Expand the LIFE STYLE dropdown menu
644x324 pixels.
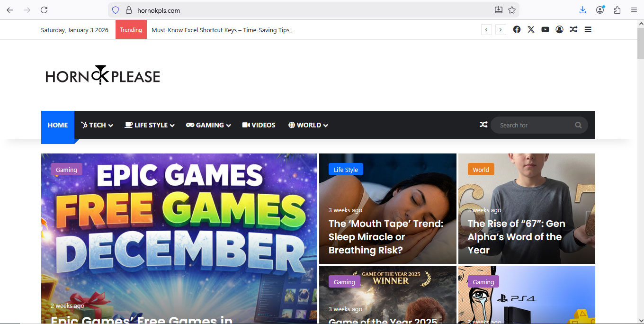tap(150, 125)
